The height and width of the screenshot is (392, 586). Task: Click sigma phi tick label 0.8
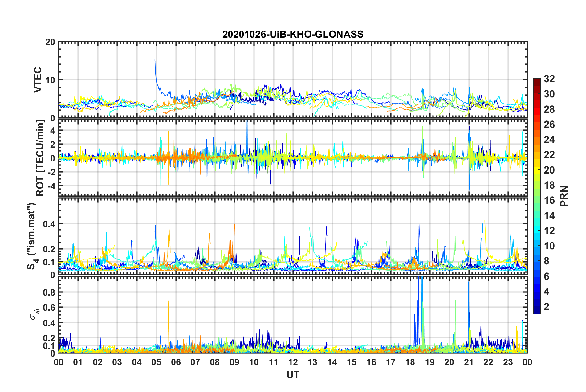click(49, 292)
